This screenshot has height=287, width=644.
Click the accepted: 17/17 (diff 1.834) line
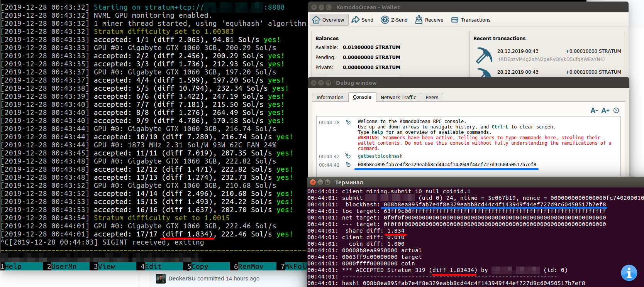click(x=193, y=234)
